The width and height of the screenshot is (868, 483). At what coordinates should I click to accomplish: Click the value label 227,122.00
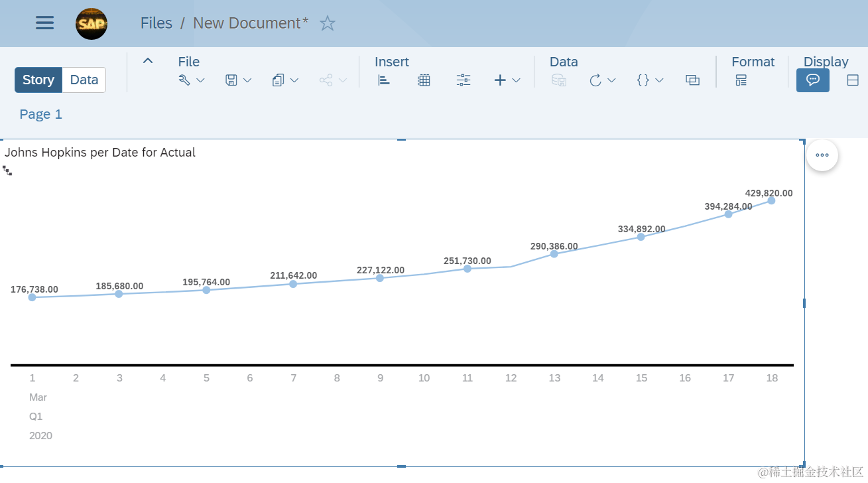(x=381, y=270)
